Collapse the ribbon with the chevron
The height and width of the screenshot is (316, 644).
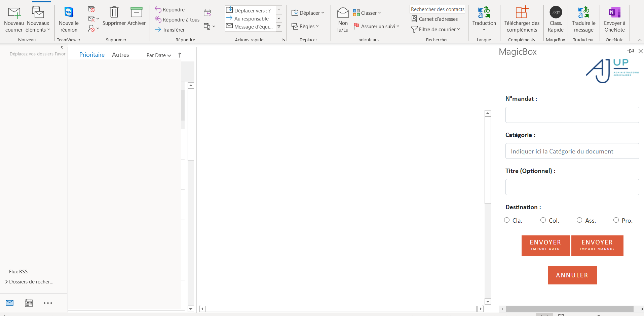(x=640, y=40)
